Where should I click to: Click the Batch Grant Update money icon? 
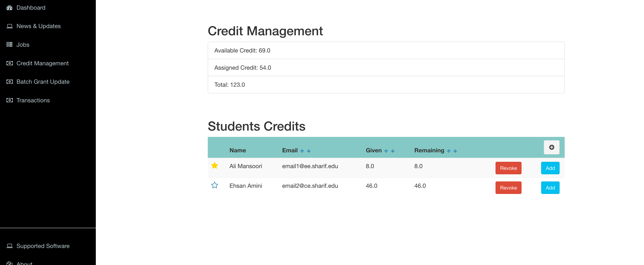tap(9, 82)
